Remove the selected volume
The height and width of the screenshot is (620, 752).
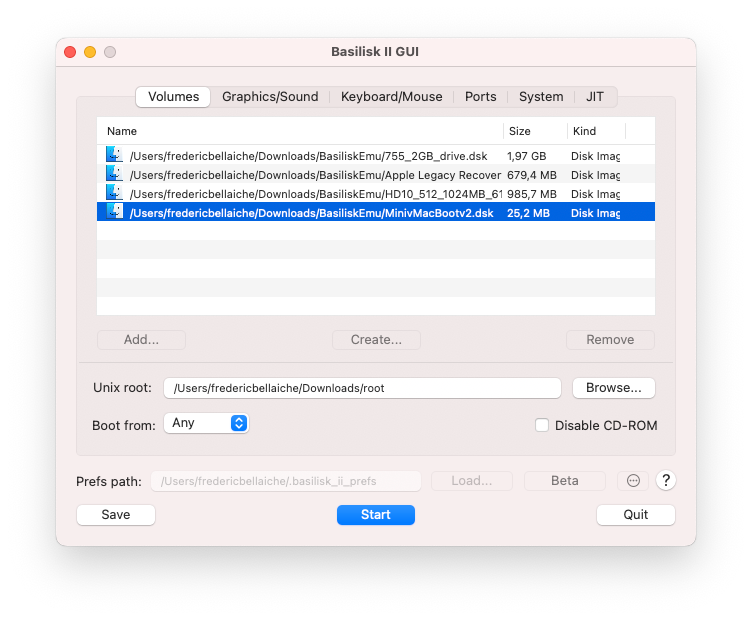610,339
